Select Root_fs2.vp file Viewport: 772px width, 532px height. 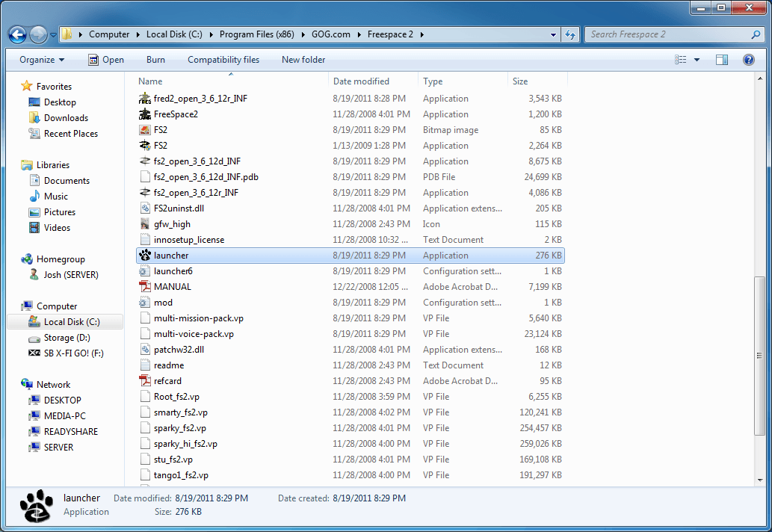(x=350, y=397)
